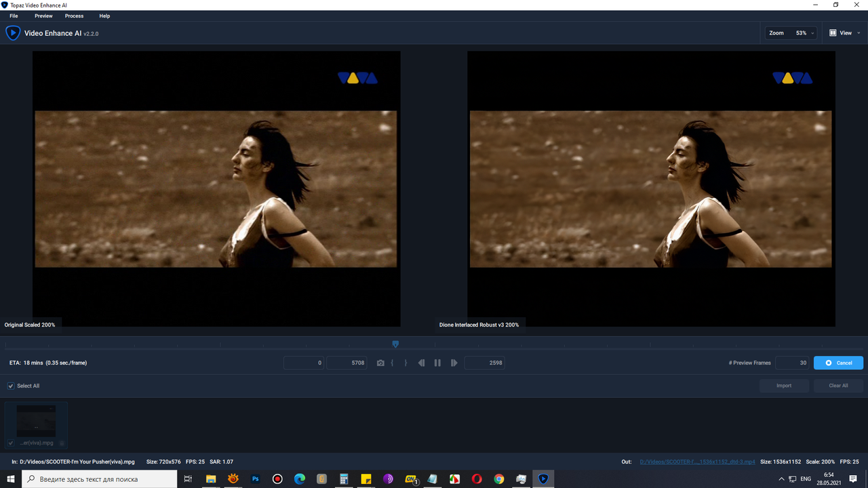This screenshot has width=868, height=488.
Task: Open File Explorer from the taskbar
Action: pos(211,479)
